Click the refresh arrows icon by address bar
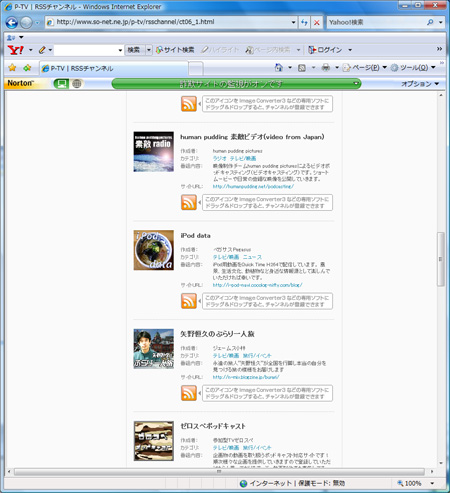The image size is (450, 493). coord(304,23)
